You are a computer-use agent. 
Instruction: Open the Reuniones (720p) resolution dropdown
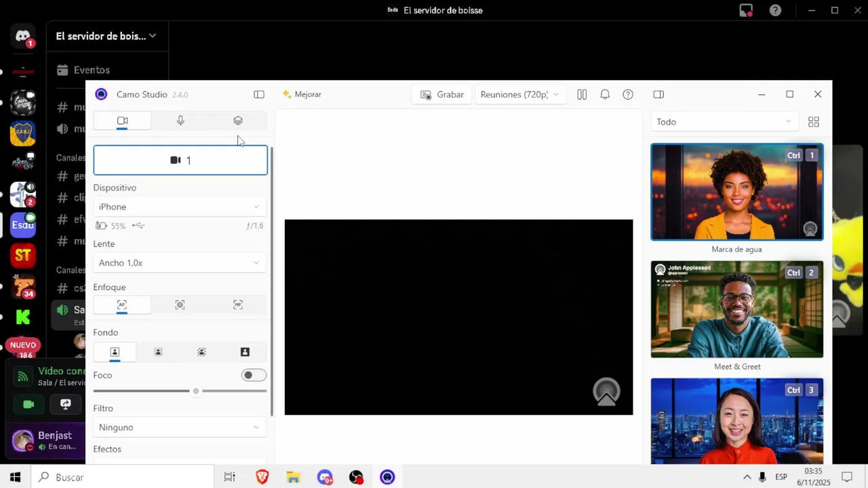click(x=519, y=94)
